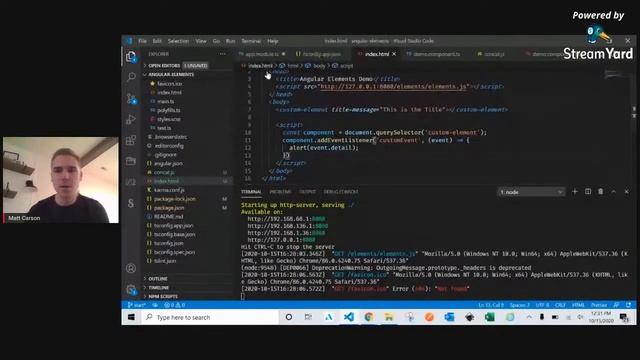The width and height of the screenshot is (640, 360).
Task: Open the Manage gear in activity bar
Action: point(131,289)
